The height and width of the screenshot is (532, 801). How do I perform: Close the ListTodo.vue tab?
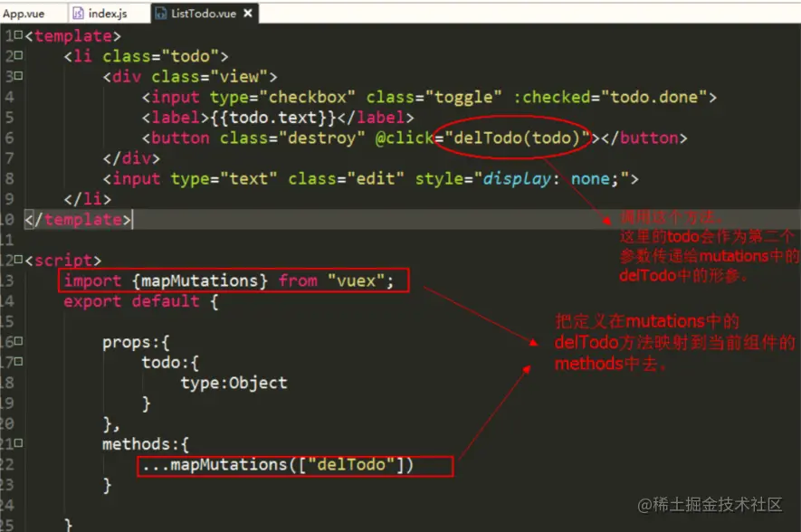[248, 14]
